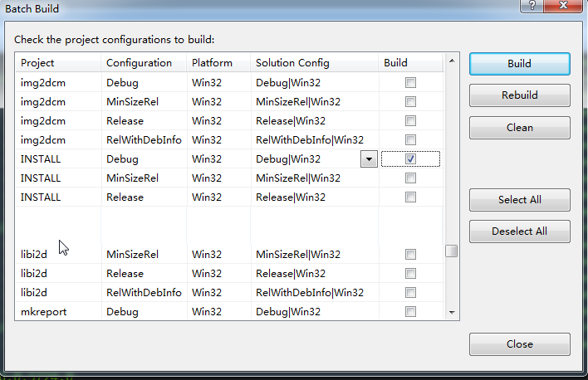Click the Build button
Screen dimensions: 588x380
point(519,64)
